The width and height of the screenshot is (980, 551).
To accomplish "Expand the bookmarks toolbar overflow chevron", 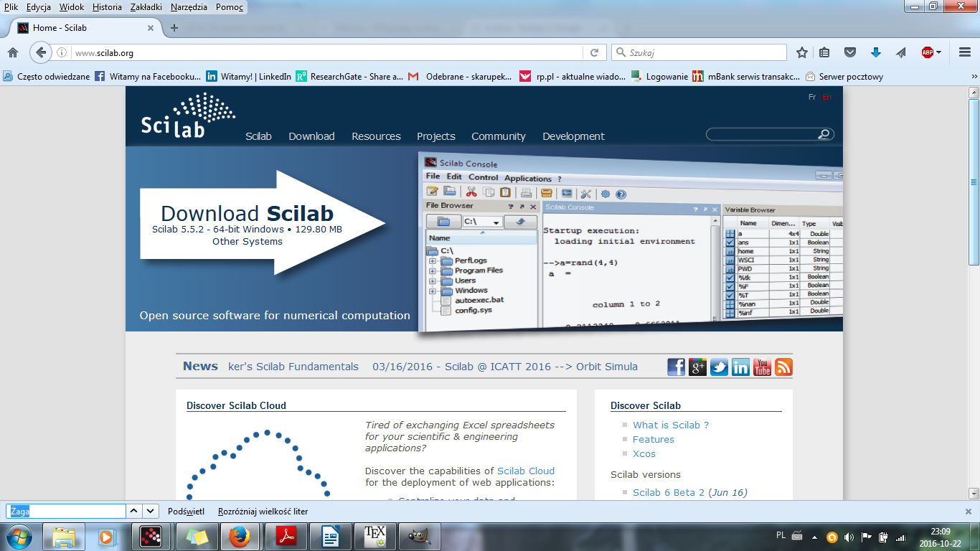I will tap(974, 76).
